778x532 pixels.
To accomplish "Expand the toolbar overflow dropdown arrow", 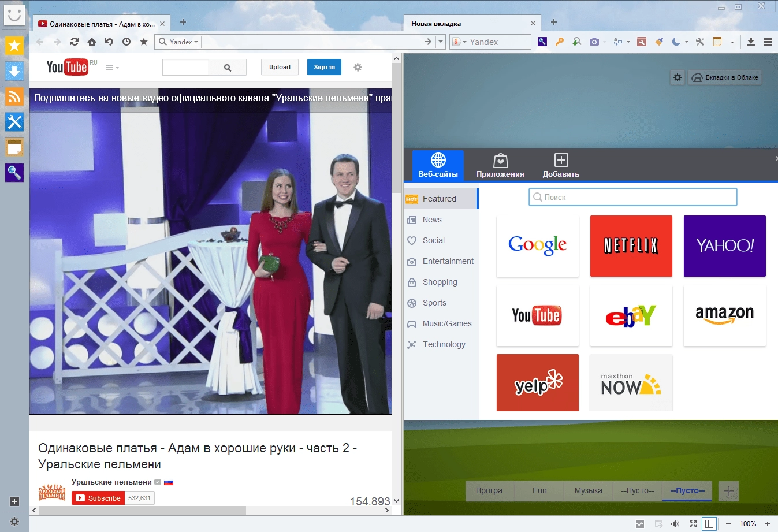I will pos(732,42).
